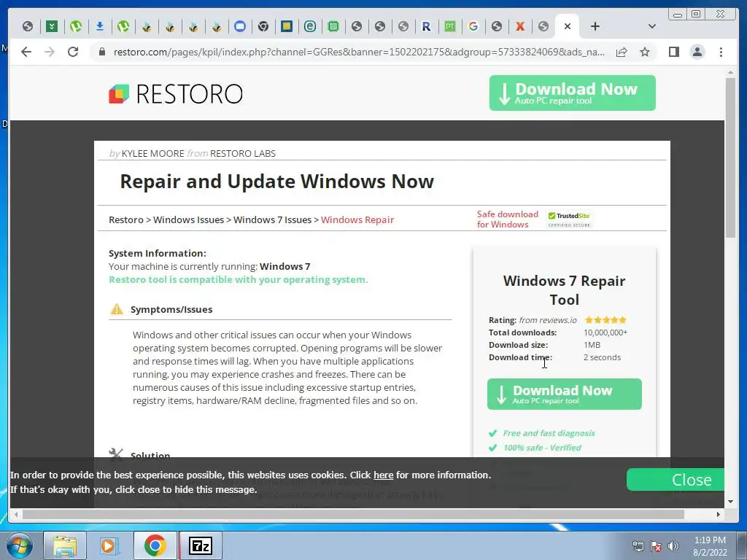This screenshot has height=560, width=747.
Task: Click the Safe download for Windows text
Action: pyautogui.click(x=508, y=219)
